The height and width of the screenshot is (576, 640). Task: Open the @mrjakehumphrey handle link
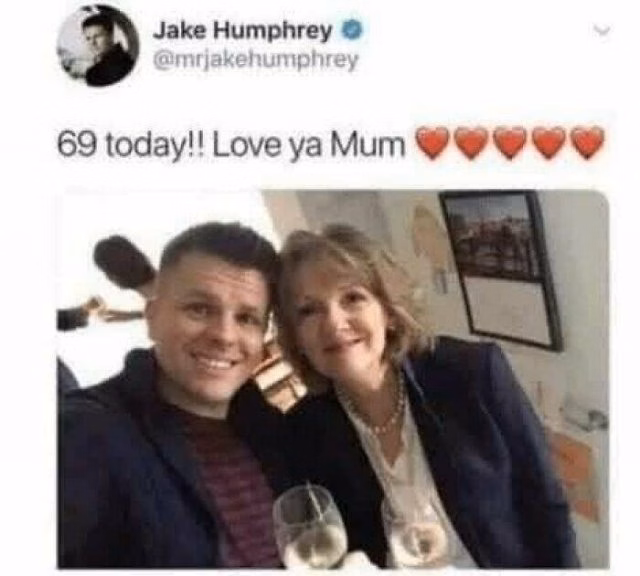256,60
